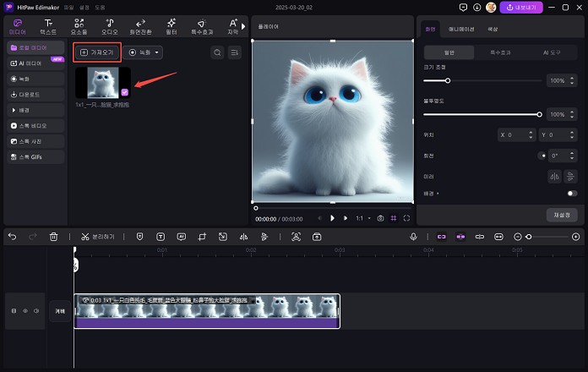Enter fullscreen preview mode

point(406,217)
